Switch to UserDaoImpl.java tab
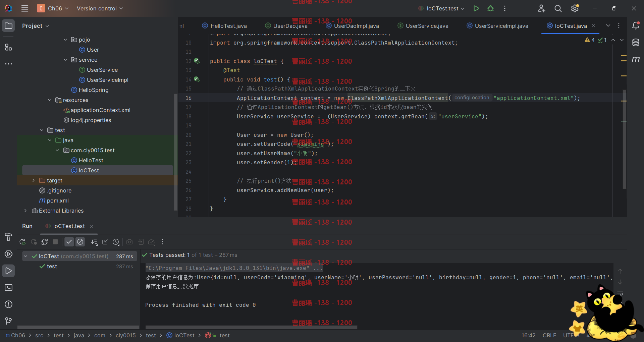 (352, 26)
